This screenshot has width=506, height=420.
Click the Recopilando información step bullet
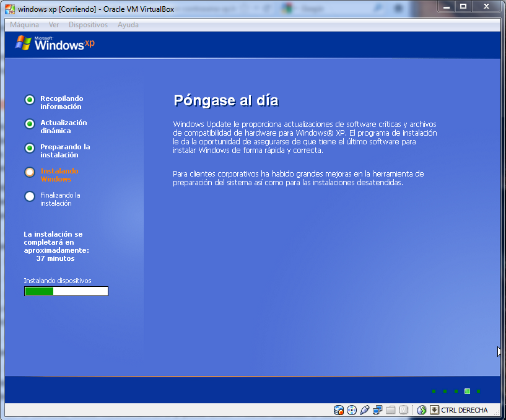pos(30,100)
